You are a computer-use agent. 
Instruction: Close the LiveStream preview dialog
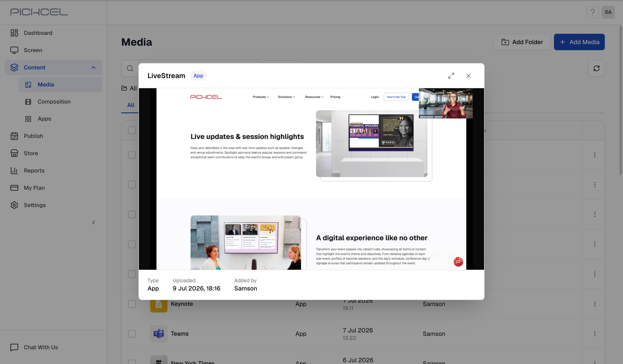468,76
